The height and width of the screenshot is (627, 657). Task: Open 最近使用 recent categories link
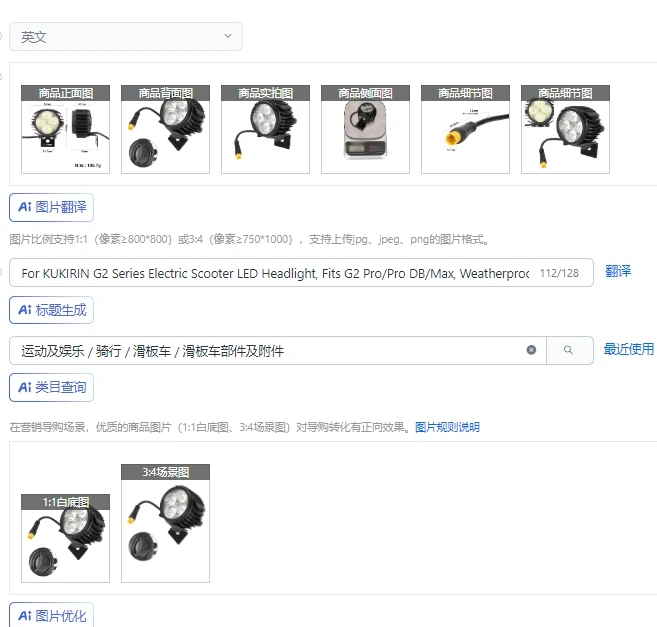point(629,349)
